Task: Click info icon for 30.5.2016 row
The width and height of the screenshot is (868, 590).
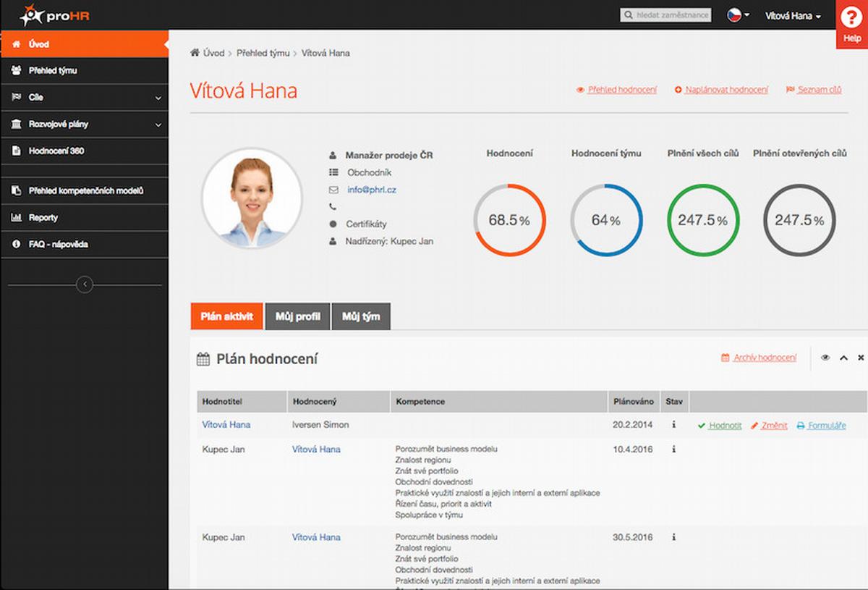Action: (x=673, y=538)
